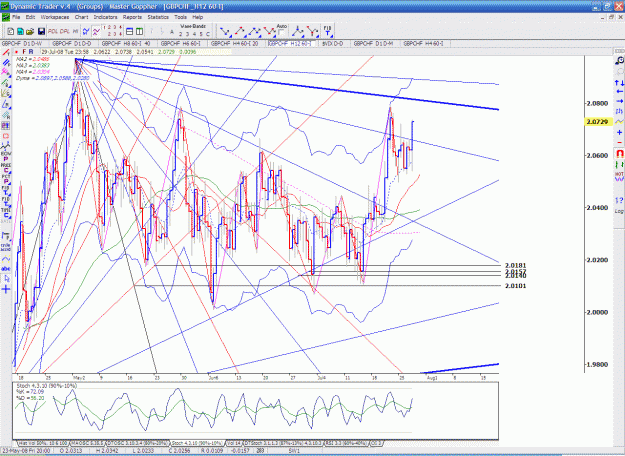The width and height of the screenshot is (625, 456).
Task: Click the Log scale button
Action: click(x=619, y=211)
